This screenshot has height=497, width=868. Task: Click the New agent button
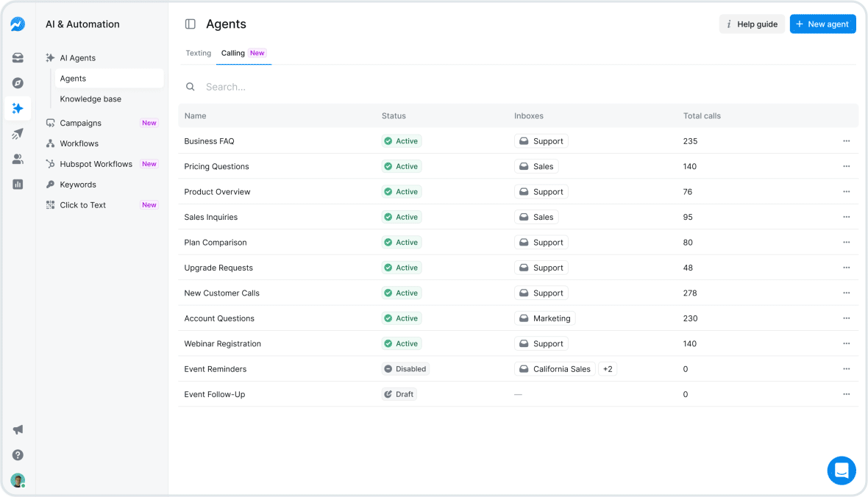coord(822,24)
